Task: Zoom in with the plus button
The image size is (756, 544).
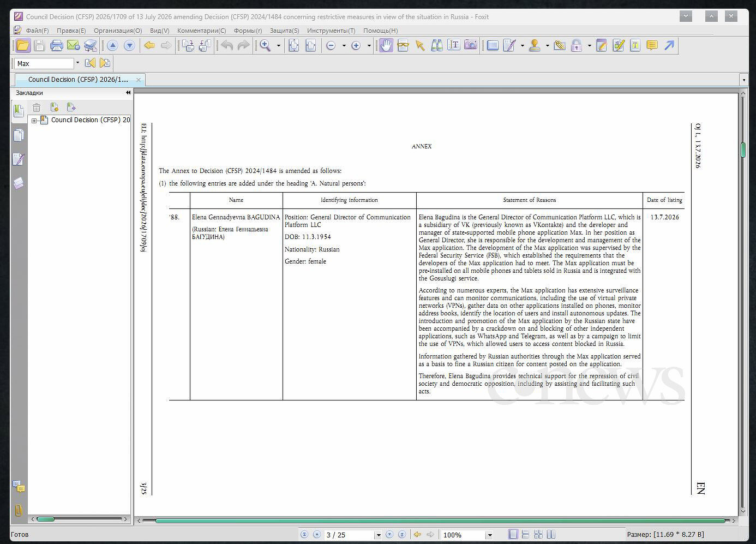Action: click(356, 46)
